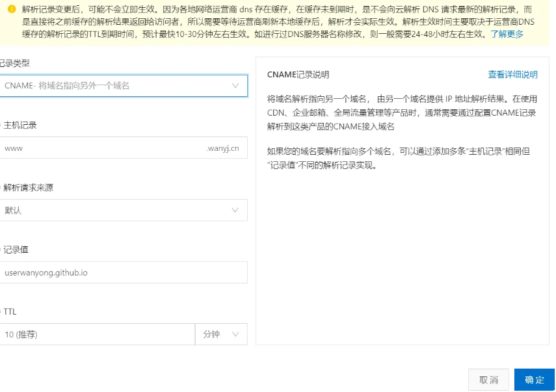Click the chevron arrow in the 默认 source field
556x392 pixels.
235,210
